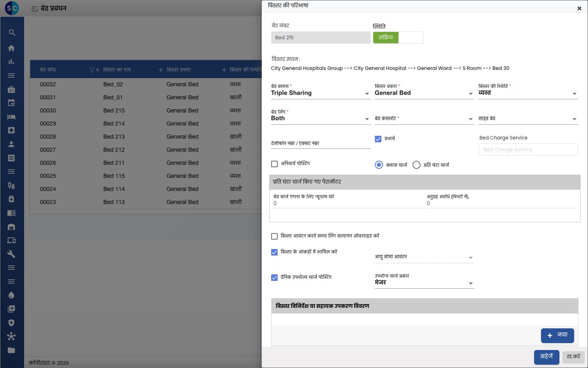Open the बिस्तर प्रकार dropdown (General Bed)
The height and width of the screenshot is (368, 588).
point(425,93)
